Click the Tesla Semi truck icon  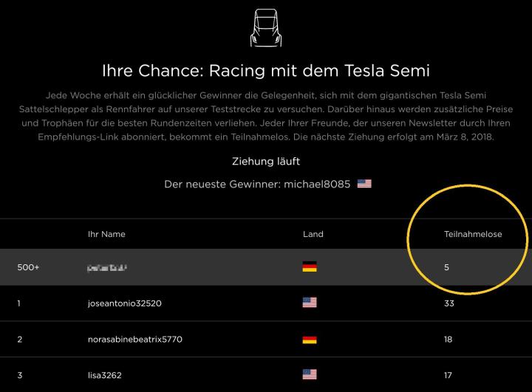coord(266,28)
